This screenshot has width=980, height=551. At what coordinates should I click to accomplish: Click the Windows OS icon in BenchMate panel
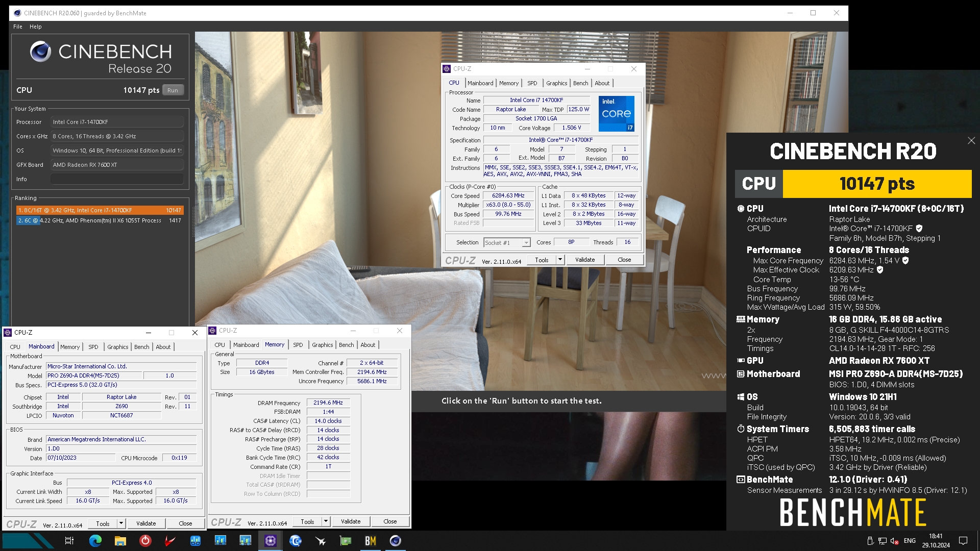point(741,397)
